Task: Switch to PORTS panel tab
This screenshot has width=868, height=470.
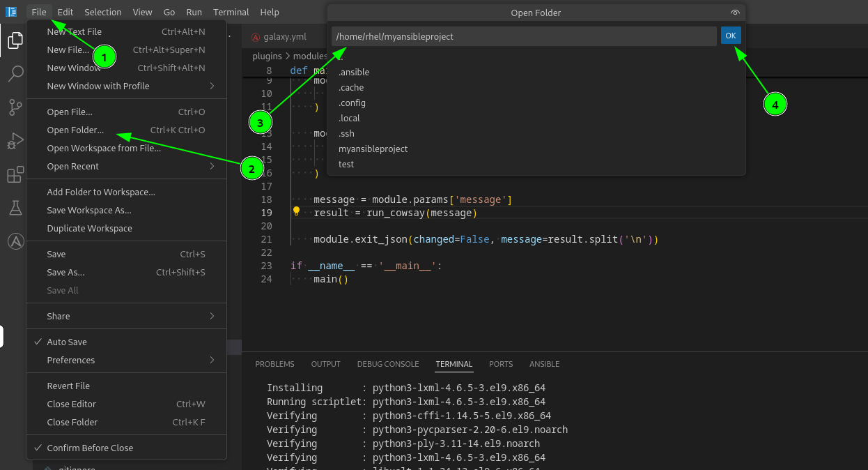Action: point(501,364)
